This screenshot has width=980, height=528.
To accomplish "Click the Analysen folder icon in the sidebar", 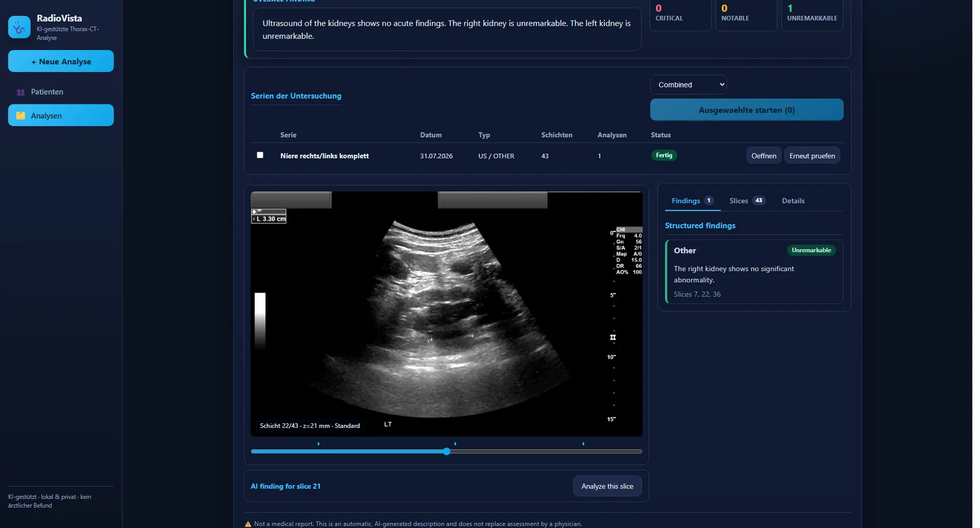I will (20, 115).
